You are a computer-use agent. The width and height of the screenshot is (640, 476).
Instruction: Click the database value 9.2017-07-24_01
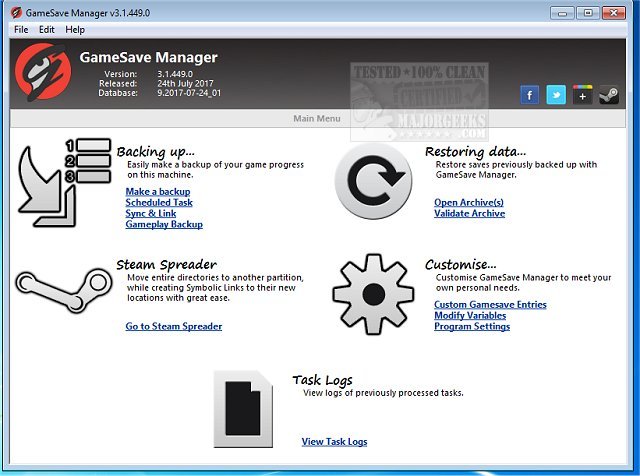[x=189, y=93]
